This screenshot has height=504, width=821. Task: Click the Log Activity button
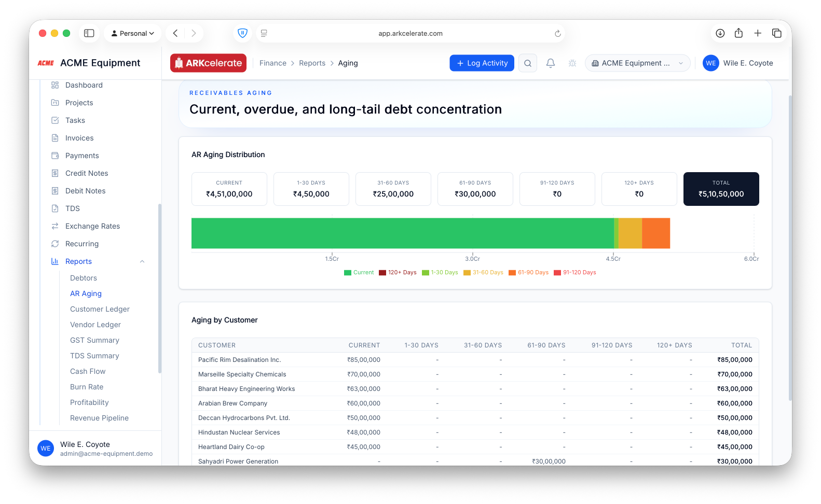482,63
